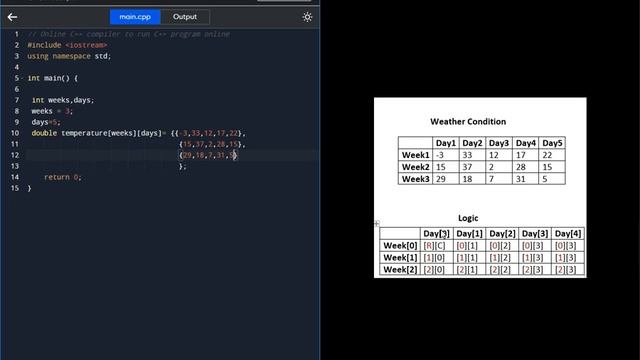The image size is (640, 360).
Task: Click 'double temperature[weeks][days]' declaration
Action: [97, 133]
